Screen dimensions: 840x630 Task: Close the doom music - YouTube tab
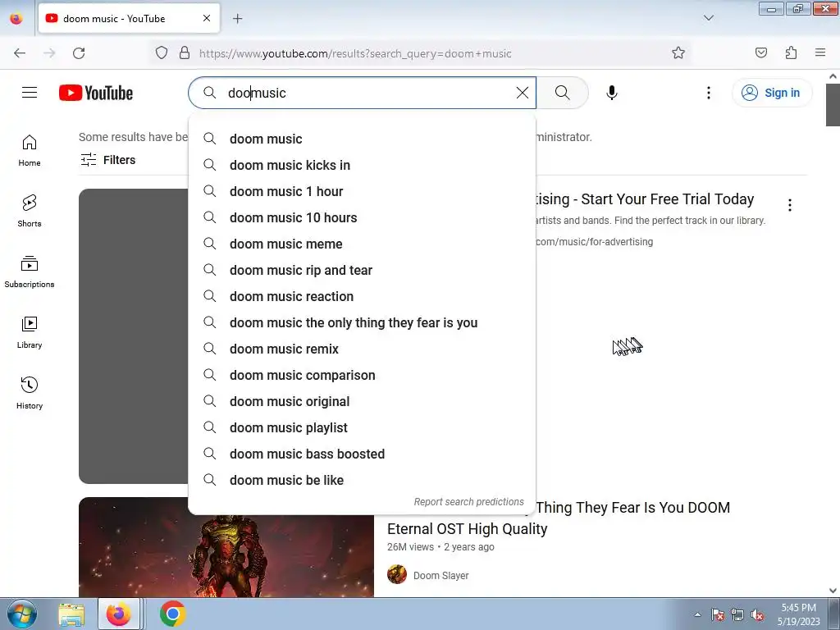tap(207, 18)
